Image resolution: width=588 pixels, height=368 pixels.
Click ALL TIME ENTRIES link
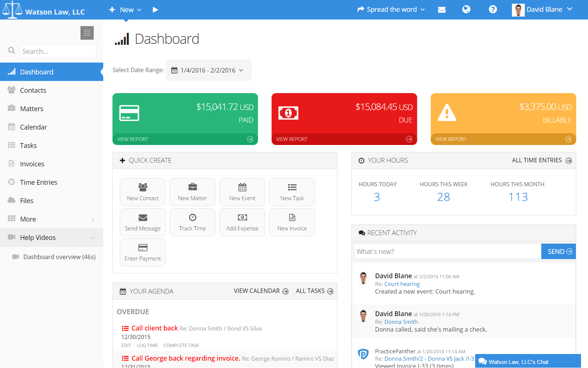[x=542, y=160]
